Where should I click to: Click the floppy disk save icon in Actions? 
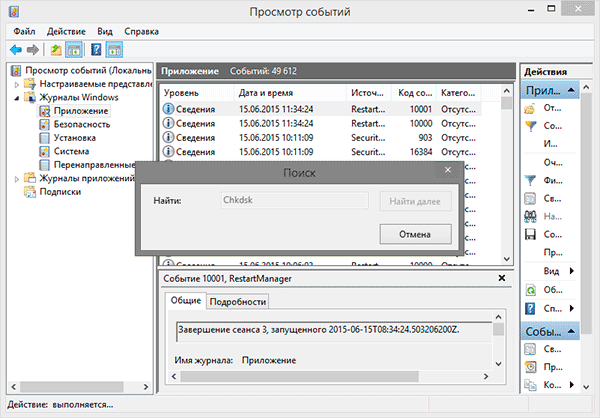tap(531, 234)
